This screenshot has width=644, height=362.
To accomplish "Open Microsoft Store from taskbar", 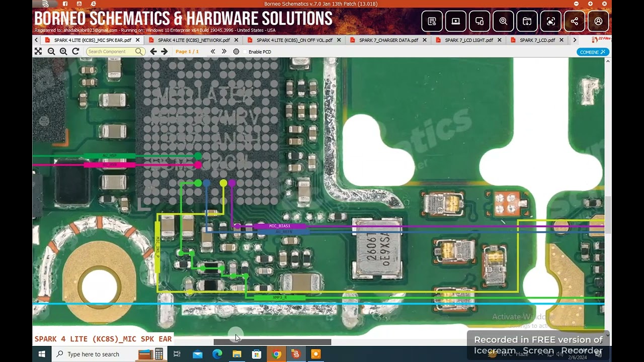I will pyautogui.click(x=257, y=354).
